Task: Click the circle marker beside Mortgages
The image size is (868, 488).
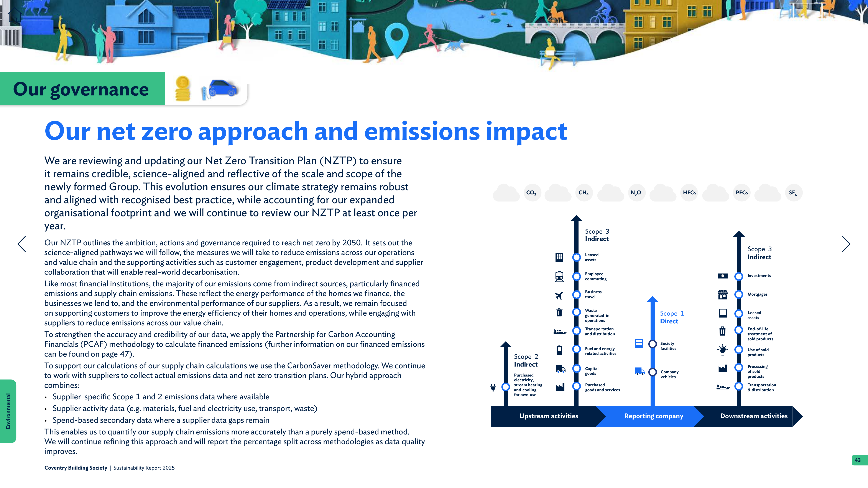Action: coord(739,294)
